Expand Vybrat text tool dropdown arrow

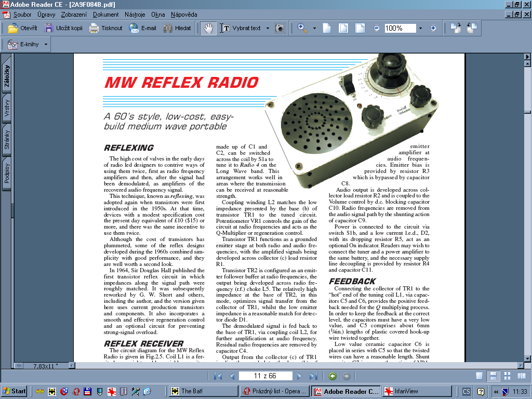click(268, 28)
